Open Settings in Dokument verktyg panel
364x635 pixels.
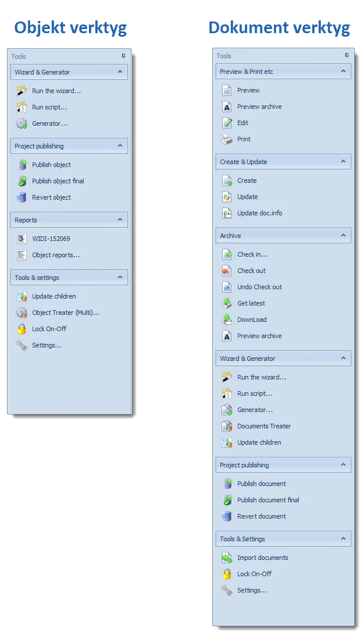252,590
